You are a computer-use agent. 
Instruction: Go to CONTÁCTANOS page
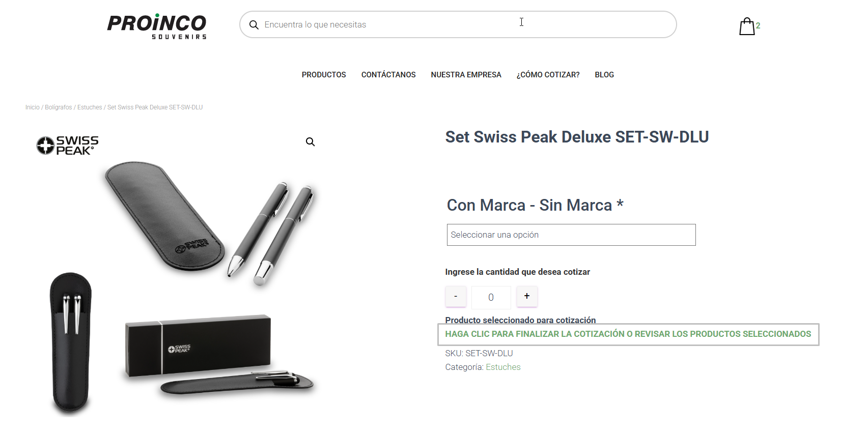(388, 75)
